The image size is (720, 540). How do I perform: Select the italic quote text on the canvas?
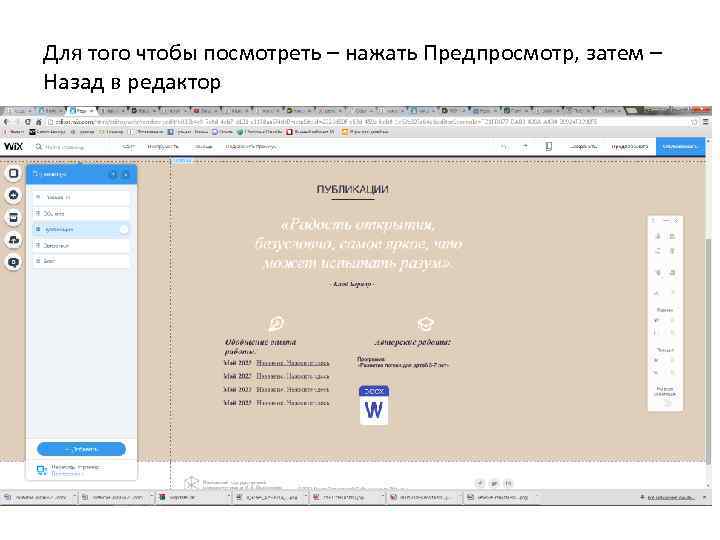[358, 244]
